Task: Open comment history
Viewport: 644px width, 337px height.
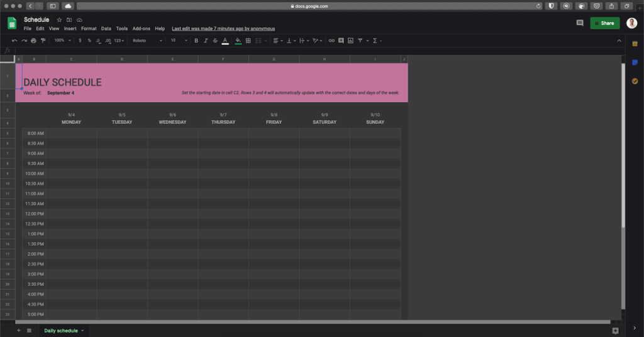Action: click(x=579, y=23)
